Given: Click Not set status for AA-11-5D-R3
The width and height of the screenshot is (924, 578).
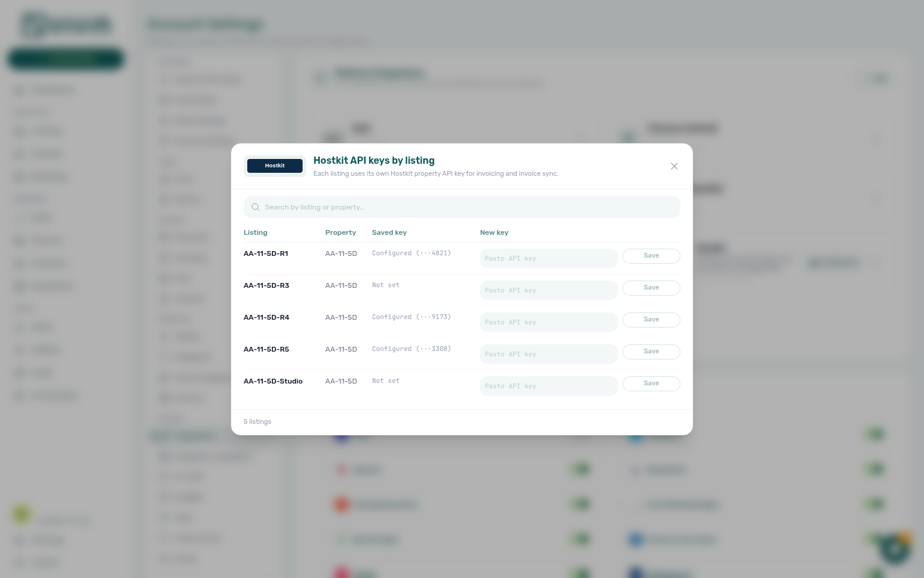Looking at the screenshot, I should coord(386,285).
